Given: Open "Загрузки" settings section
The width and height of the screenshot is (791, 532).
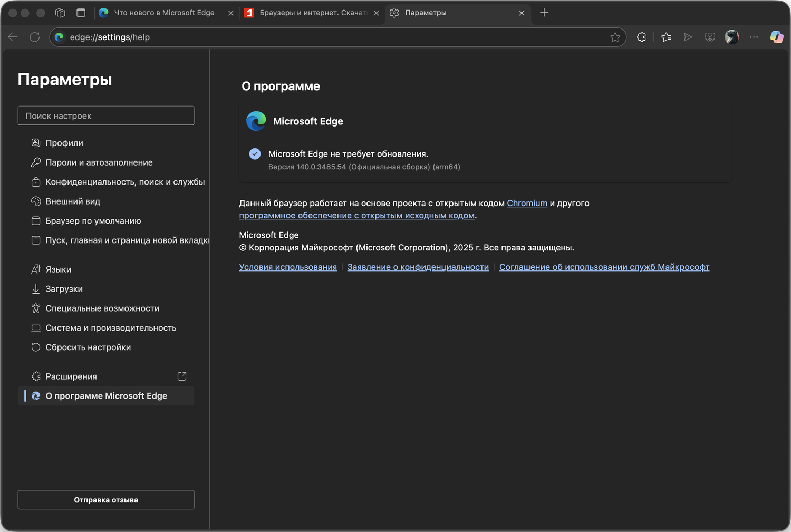Looking at the screenshot, I should (x=64, y=289).
